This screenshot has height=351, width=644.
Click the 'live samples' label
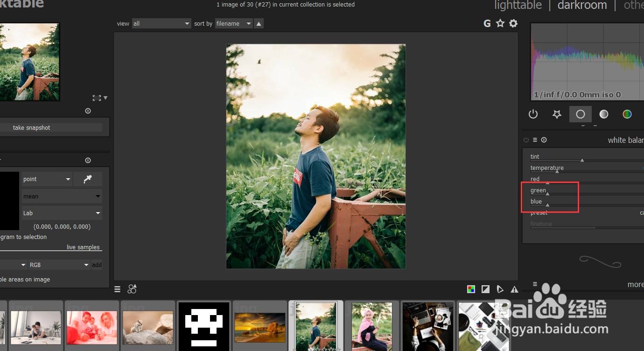coord(83,247)
